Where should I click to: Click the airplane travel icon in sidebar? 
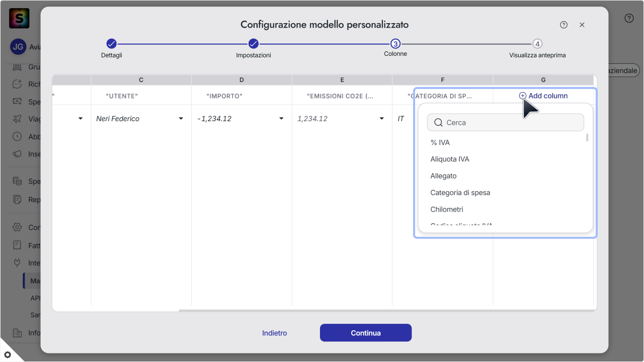[x=17, y=119]
